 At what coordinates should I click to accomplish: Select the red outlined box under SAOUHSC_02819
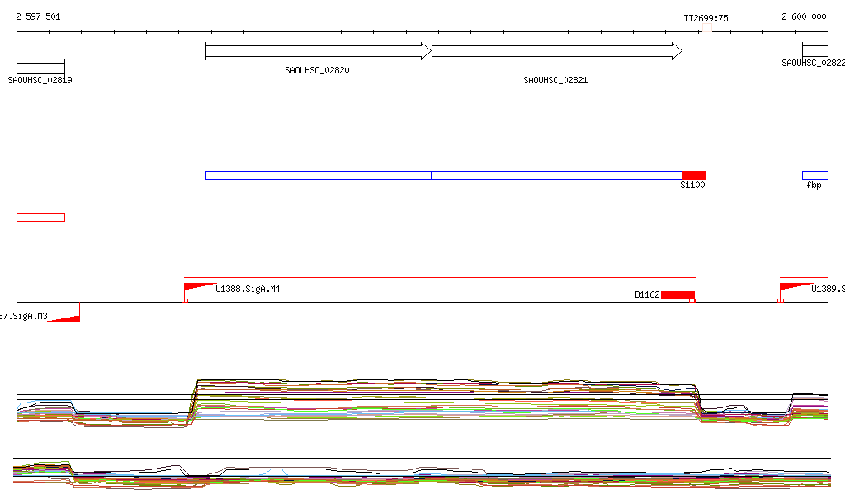[x=40, y=218]
